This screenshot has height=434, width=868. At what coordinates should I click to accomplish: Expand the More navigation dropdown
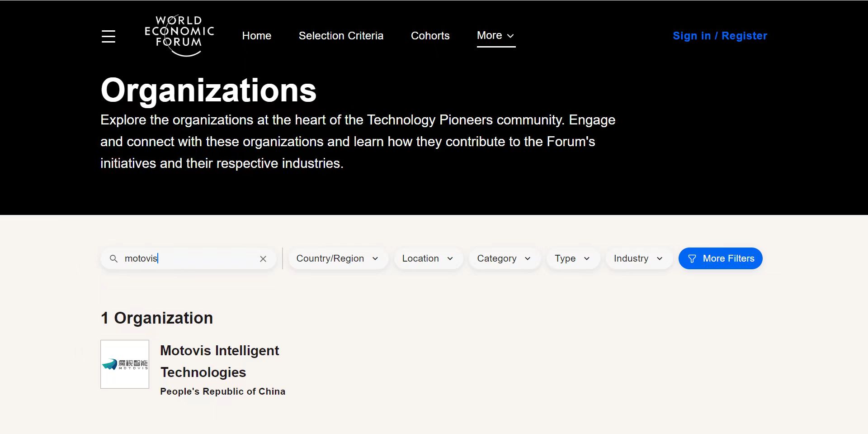tap(495, 36)
